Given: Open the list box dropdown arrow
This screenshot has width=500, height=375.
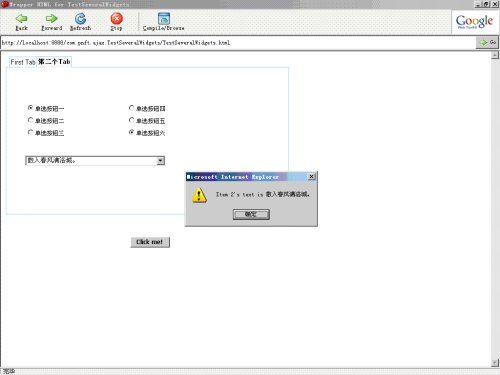Looking at the screenshot, I should [x=160, y=161].
